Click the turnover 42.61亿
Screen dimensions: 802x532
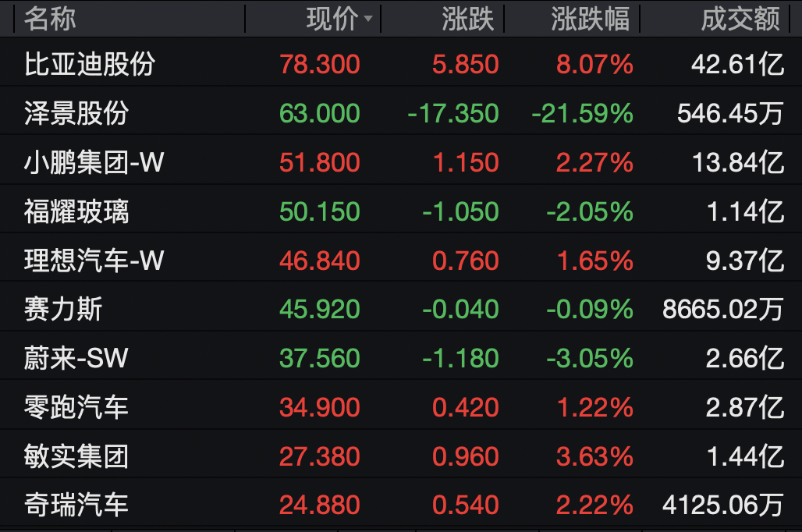click(737, 65)
